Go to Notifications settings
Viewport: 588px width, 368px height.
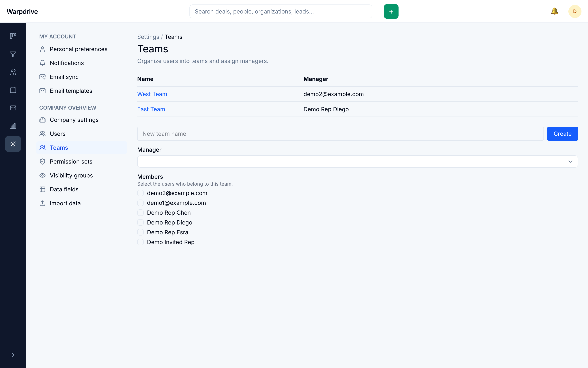click(x=82, y=63)
